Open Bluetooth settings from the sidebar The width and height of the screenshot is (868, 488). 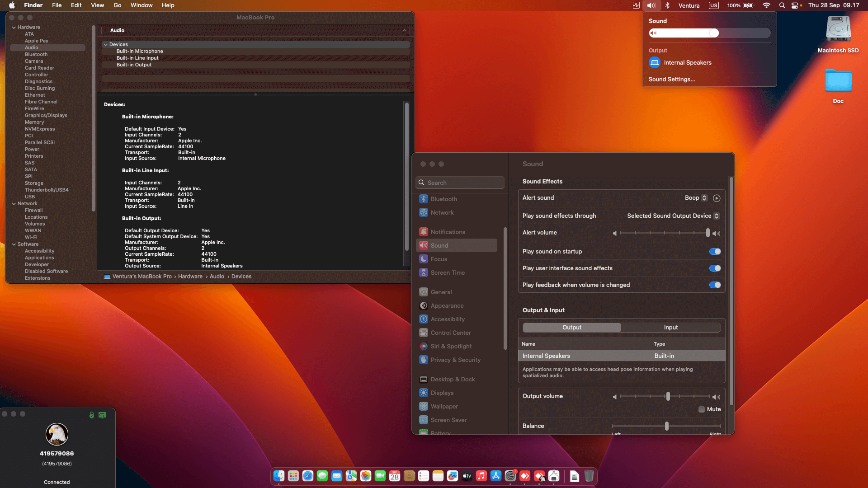coord(443,199)
